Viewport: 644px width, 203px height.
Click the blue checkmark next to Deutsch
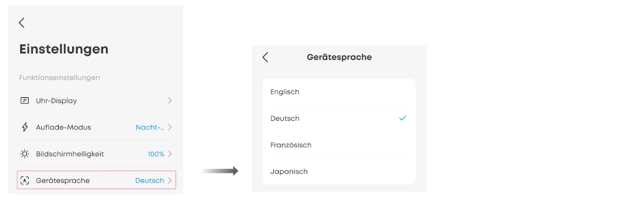click(402, 118)
